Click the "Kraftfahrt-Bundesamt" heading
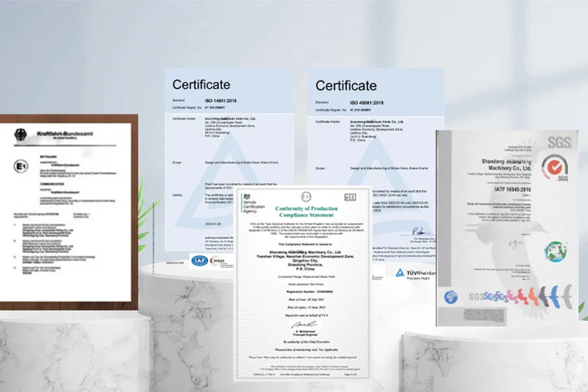This screenshot has height=392, width=588. (x=64, y=134)
